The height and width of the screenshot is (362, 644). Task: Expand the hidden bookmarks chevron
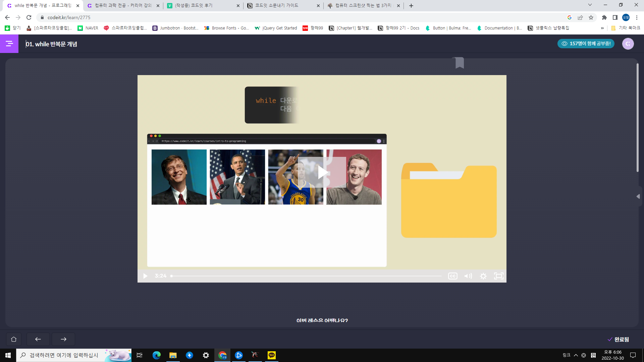pyautogui.click(x=602, y=28)
